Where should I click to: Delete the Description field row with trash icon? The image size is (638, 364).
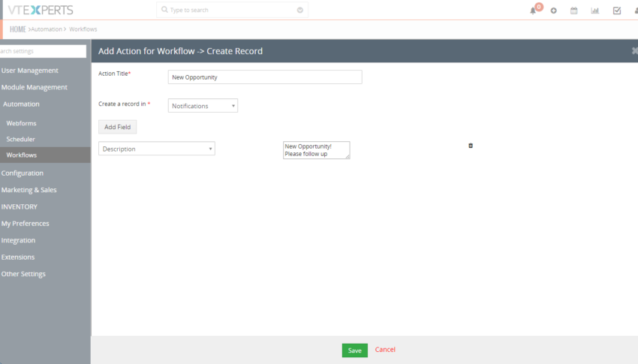click(x=471, y=146)
